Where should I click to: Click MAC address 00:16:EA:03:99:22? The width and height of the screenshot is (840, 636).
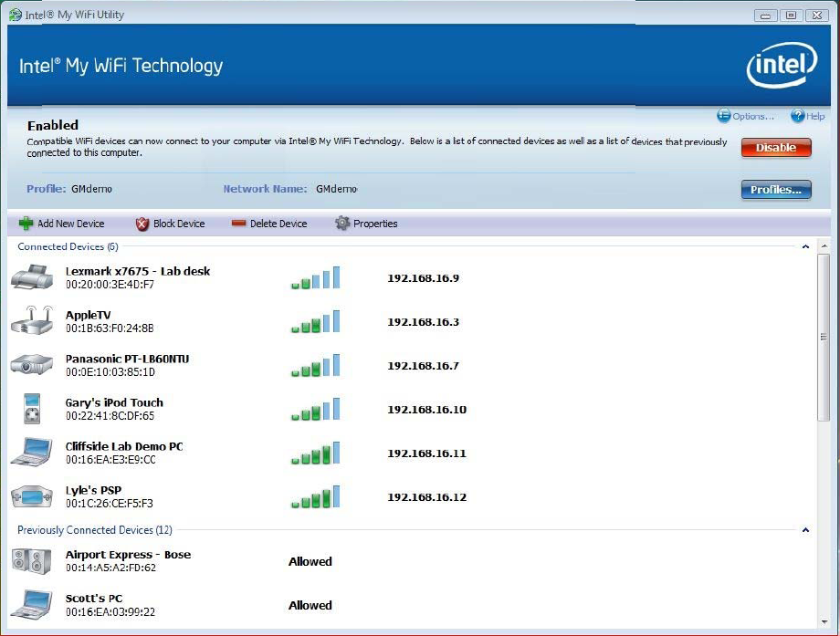point(110,612)
